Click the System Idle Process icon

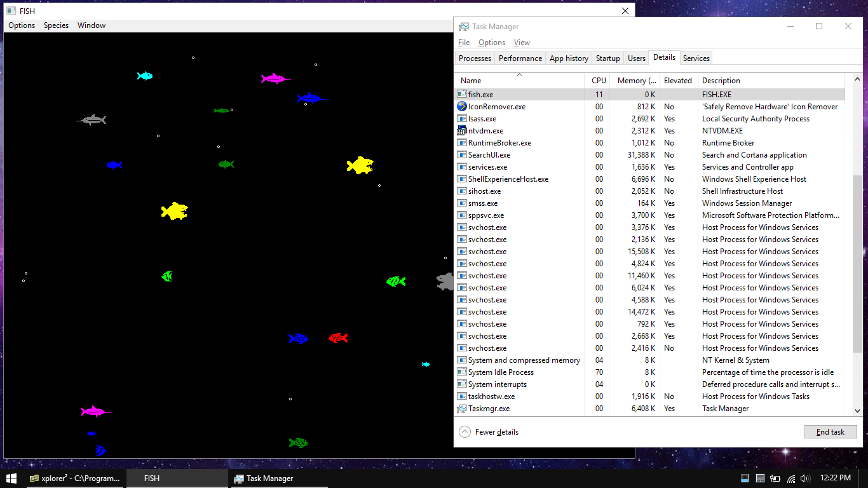click(462, 372)
